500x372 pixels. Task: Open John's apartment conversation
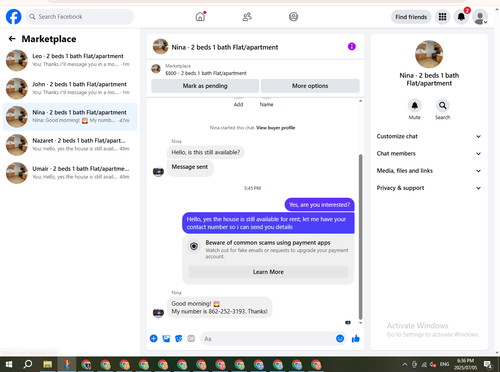(x=70, y=89)
